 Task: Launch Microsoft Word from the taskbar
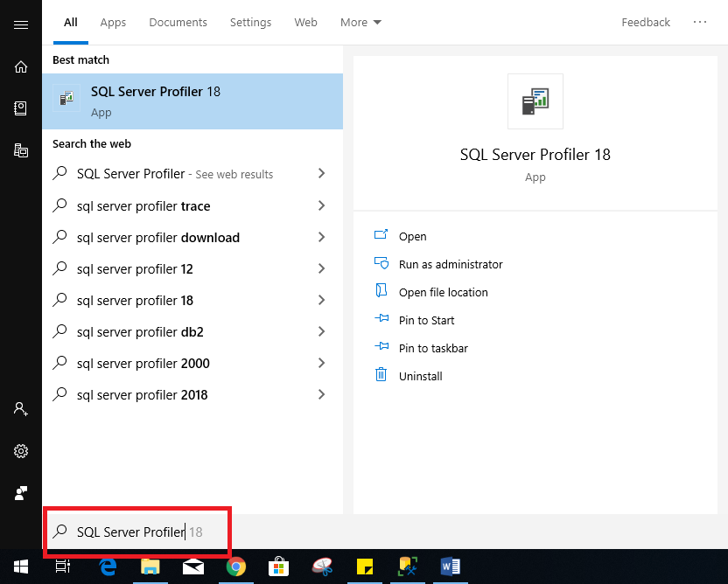pos(451,567)
